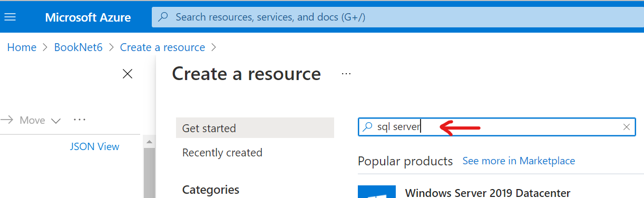Screen dimensions: 644x198
Task: Click the Create a resource page title
Action: coord(246,74)
